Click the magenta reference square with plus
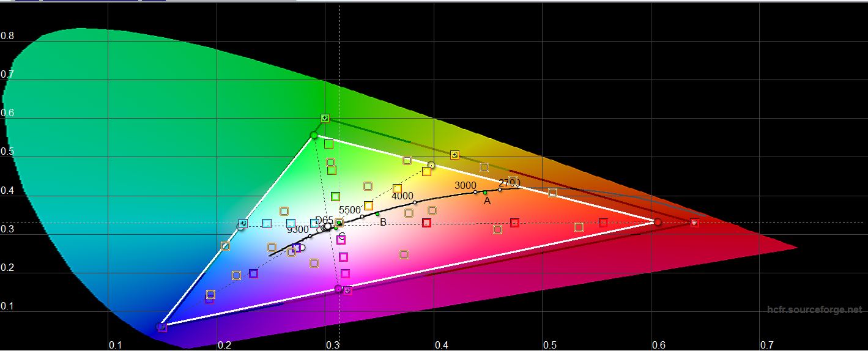868x351 pixels. coord(347,290)
